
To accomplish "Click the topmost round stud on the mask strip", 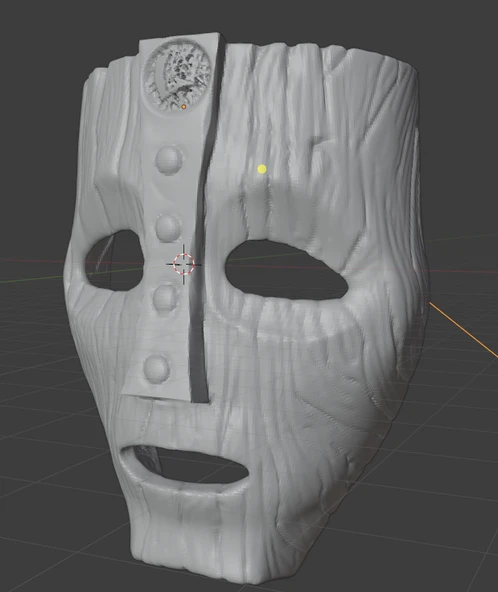I will [168, 160].
